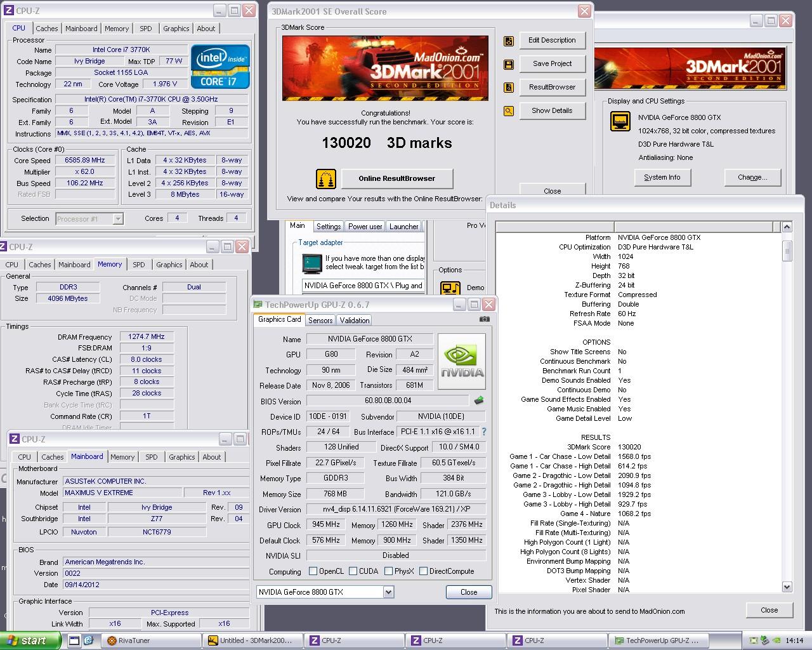Toggle the DirectCompute checkbox
Screen dimensions: 812x650
pos(423,571)
